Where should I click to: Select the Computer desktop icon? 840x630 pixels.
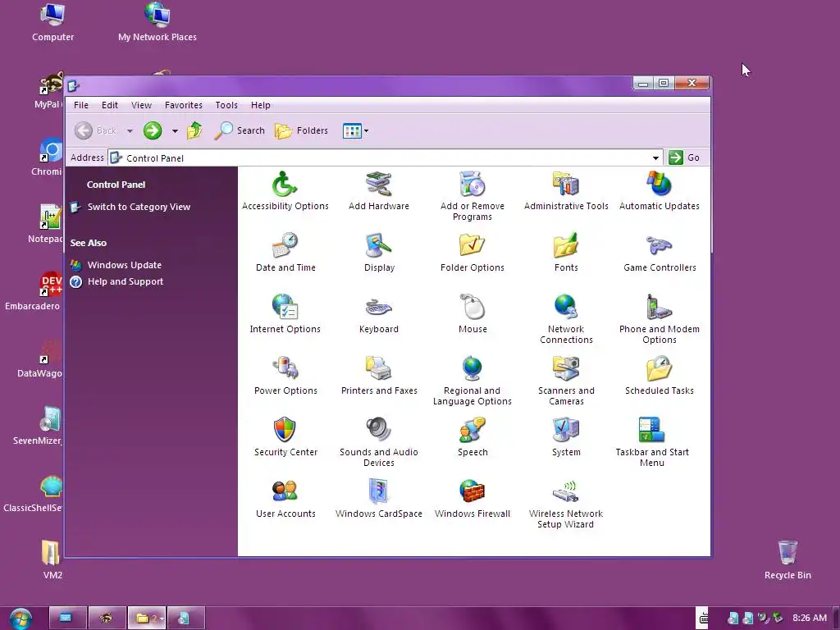[x=52, y=22]
